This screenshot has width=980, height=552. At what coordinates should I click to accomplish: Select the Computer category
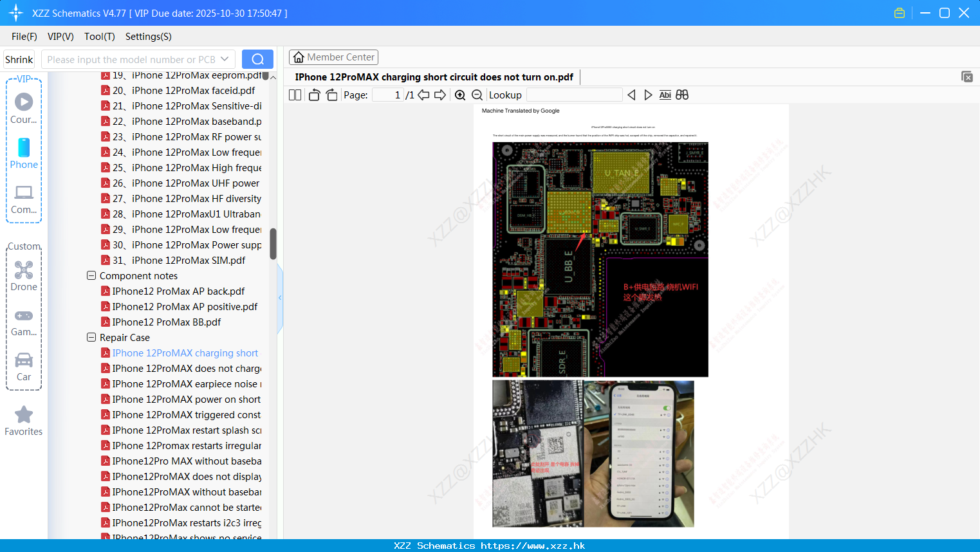[x=24, y=199]
